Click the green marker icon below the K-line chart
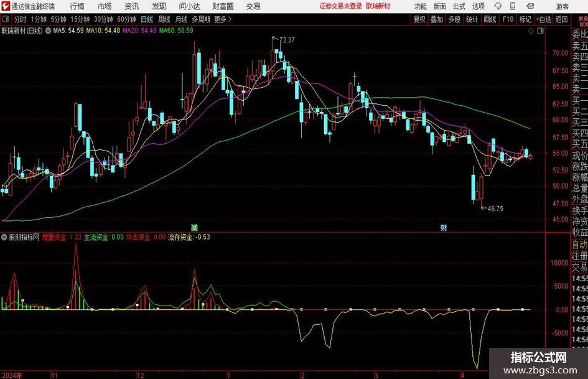This screenshot has width=588, height=379. point(194,228)
